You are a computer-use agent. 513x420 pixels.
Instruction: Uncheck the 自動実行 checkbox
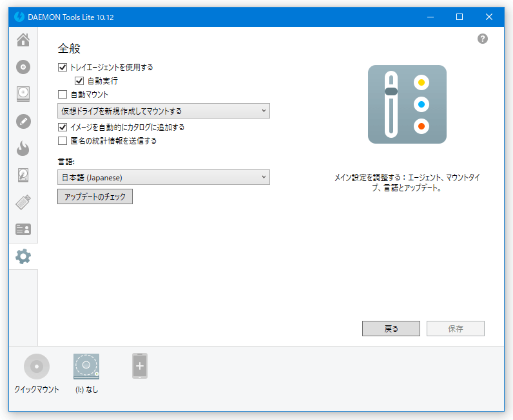click(x=79, y=81)
